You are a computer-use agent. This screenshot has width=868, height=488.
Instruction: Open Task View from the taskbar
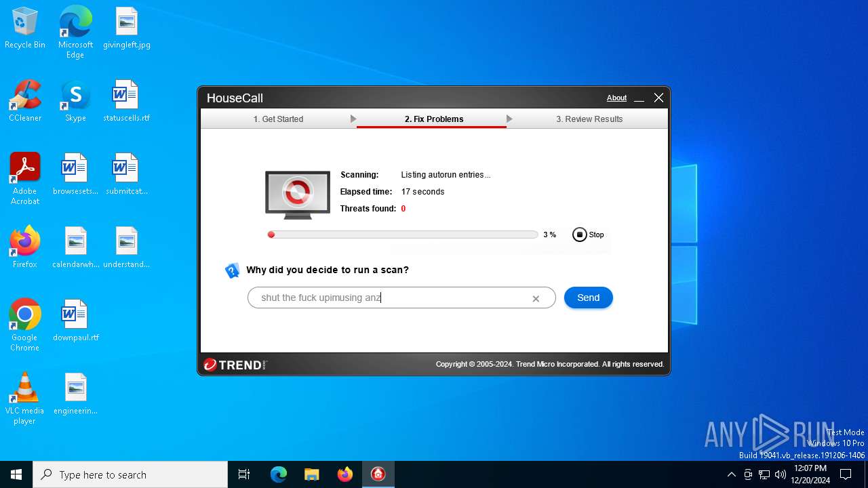tap(244, 474)
